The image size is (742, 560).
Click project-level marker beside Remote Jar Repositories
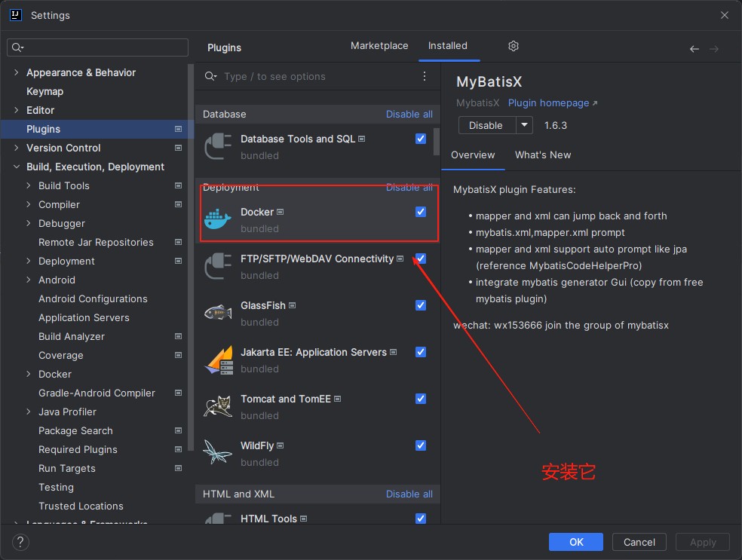179,242
